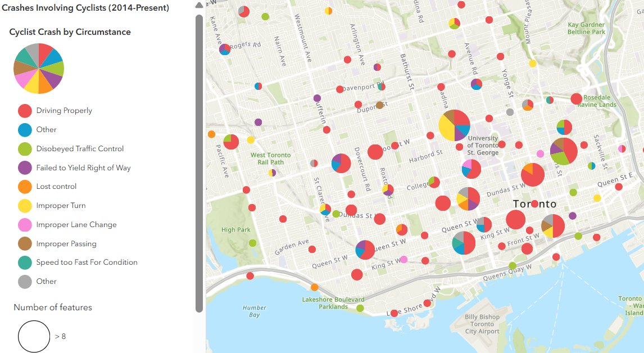Click the orange marker on the Lakeshore highway
Image resolution: width=644 pixels, height=353 pixels.
[x=315, y=287]
